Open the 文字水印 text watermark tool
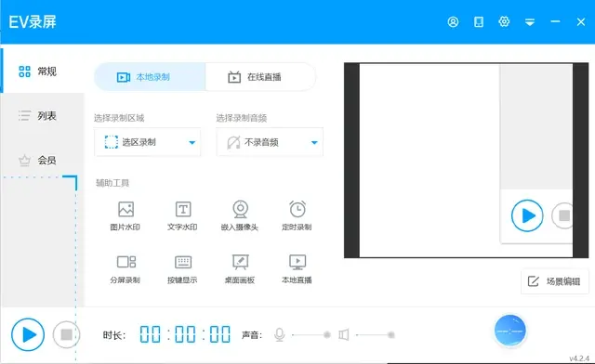 (182, 215)
